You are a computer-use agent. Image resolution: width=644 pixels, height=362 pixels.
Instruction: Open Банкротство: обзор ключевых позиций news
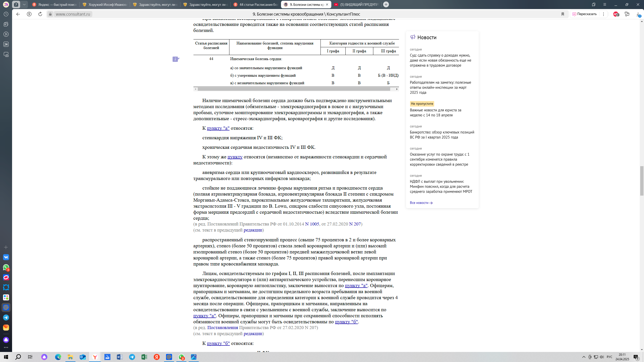[x=442, y=135]
